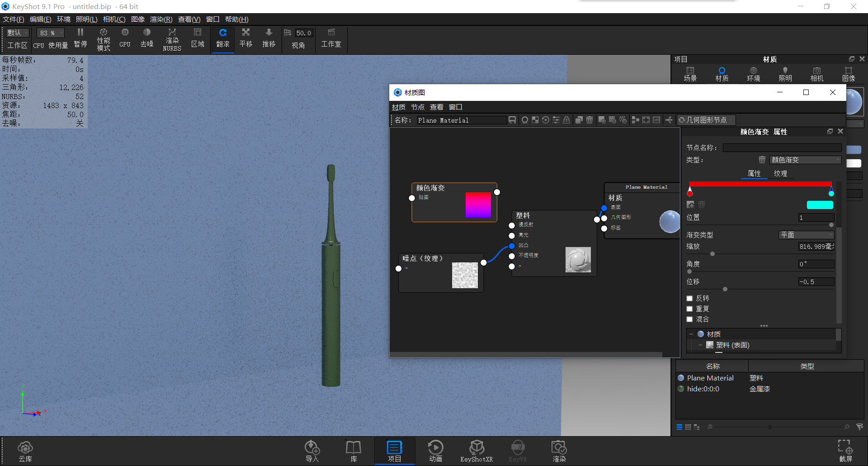Screen dimensions: 868x466
Task: Activate the Region (区域) render tool
Action: [198, 38]
